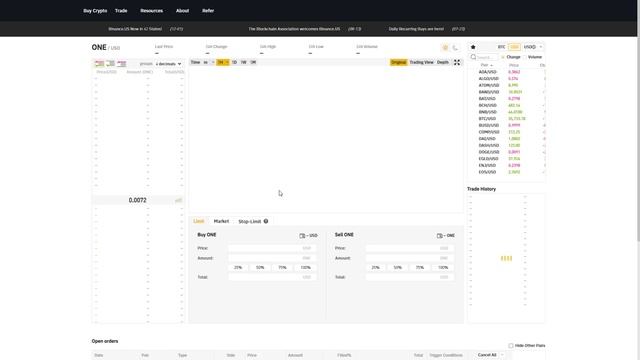Open favorites star in market list

tap(473, 47)
